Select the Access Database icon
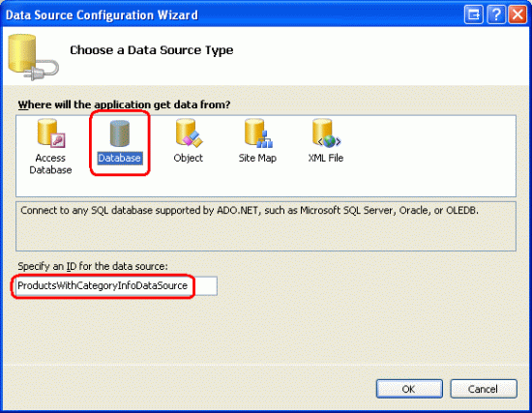 click(x=51, y=133)
